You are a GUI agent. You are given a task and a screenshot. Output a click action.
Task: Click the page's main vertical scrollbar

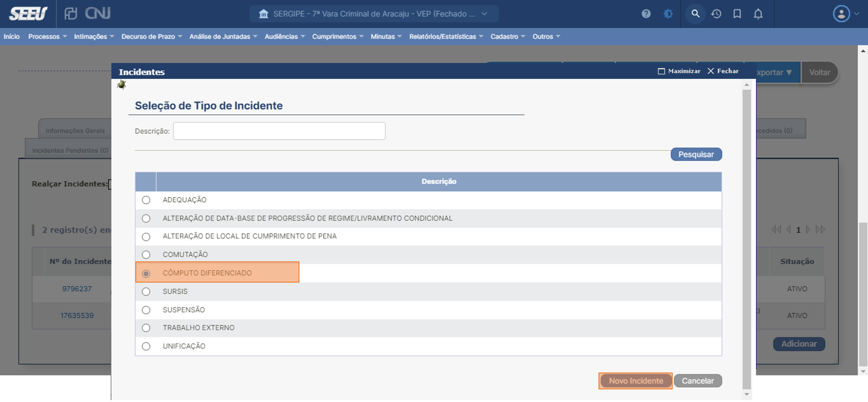(863, 295)
